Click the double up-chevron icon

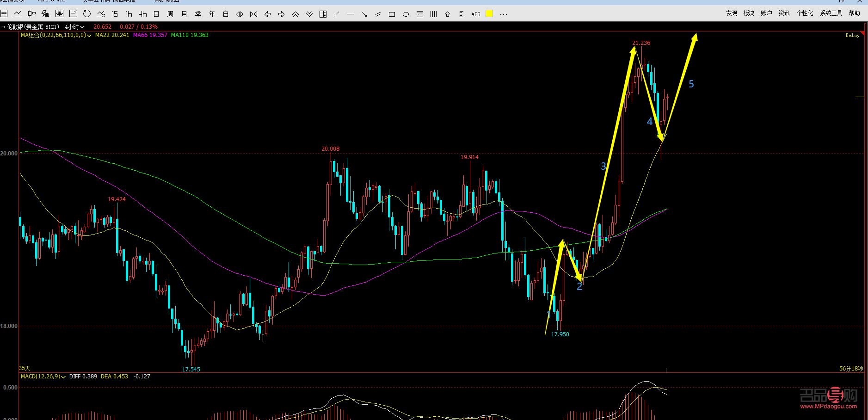[x=295, y=14]
